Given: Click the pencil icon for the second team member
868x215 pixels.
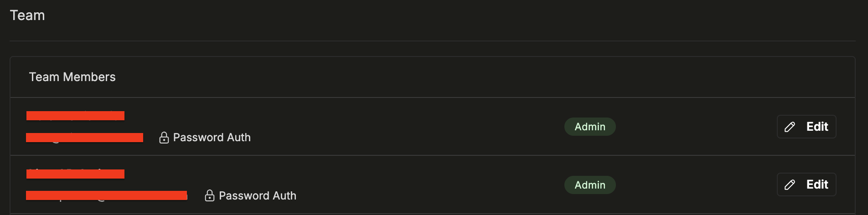Looking at the screenshot, I should (x=790, y=185).
